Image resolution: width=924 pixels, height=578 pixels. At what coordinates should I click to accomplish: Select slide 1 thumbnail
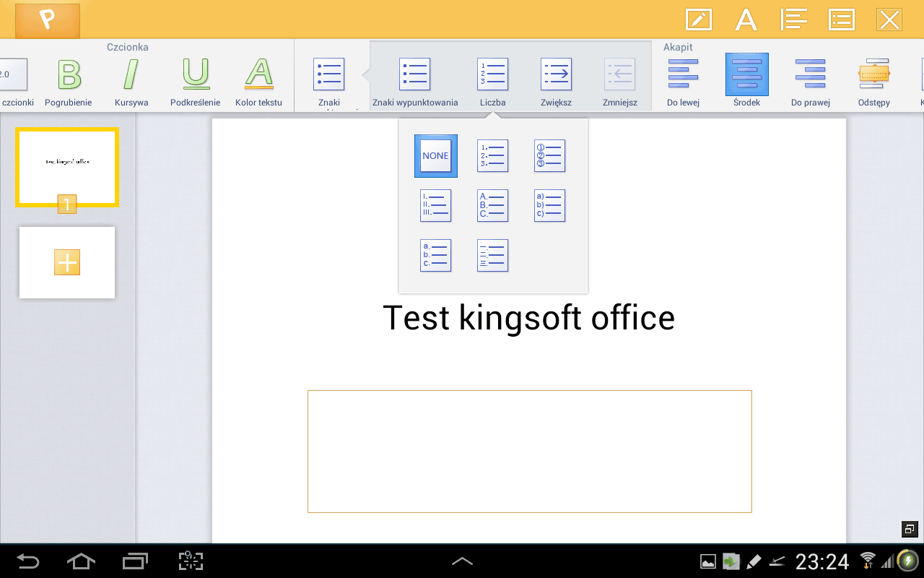[67, 168]
